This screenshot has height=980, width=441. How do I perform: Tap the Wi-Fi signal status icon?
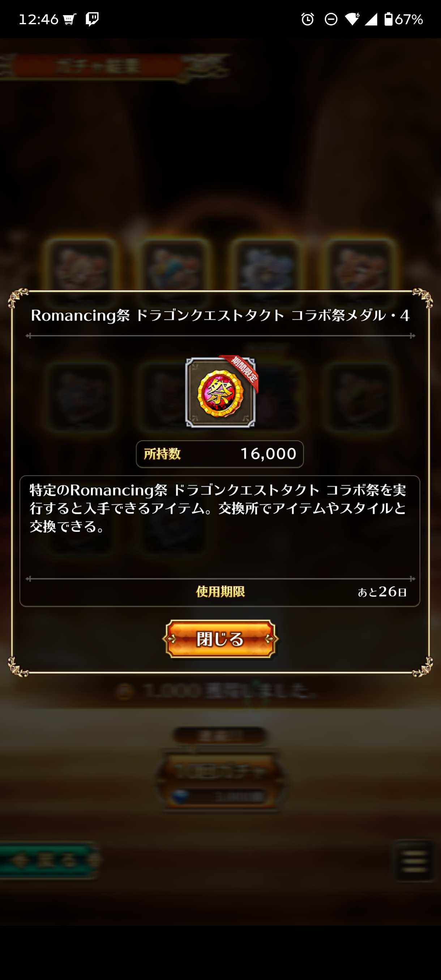coord(352,19)
